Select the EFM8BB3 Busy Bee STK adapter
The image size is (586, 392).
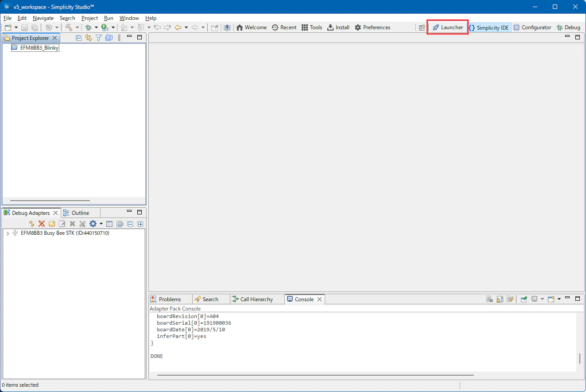pyautogui.click(x=65, y=233)
